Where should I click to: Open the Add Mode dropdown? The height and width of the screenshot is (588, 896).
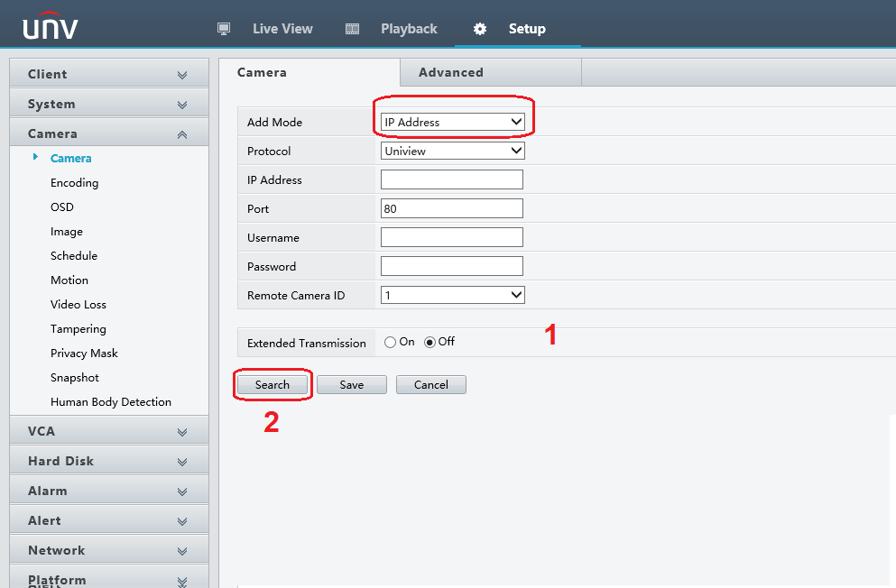point(452,122)
